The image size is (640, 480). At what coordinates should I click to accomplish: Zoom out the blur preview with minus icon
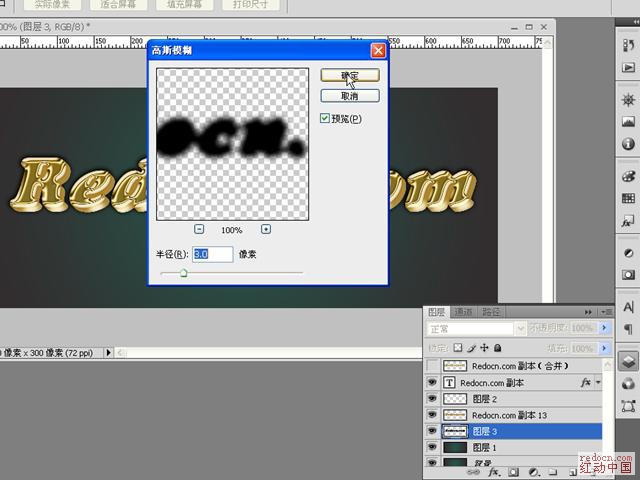[x=200, y=229]
